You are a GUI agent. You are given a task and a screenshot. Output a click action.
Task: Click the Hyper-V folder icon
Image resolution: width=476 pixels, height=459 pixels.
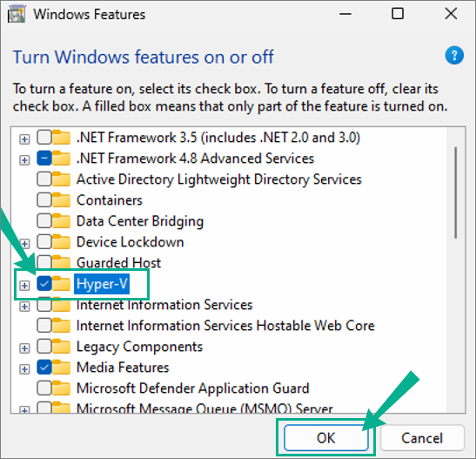62,284
